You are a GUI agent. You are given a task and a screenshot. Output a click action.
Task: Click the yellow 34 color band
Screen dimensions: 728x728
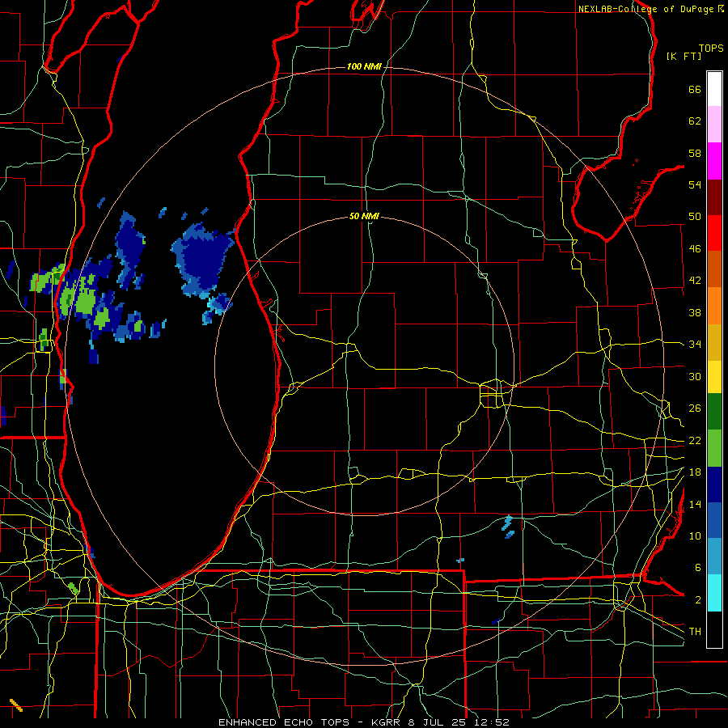[x=714, y=377]
